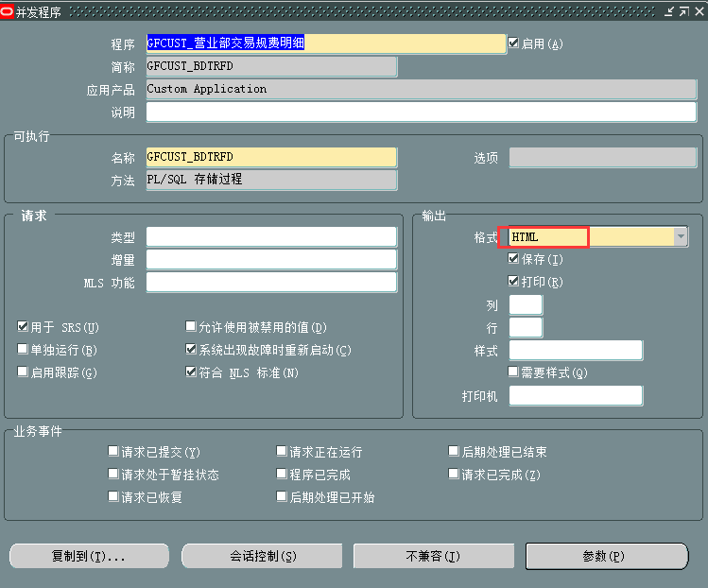This screenshot has width=708, height=588.
Task: Click the 程序 name field
Action: point(326,43)
